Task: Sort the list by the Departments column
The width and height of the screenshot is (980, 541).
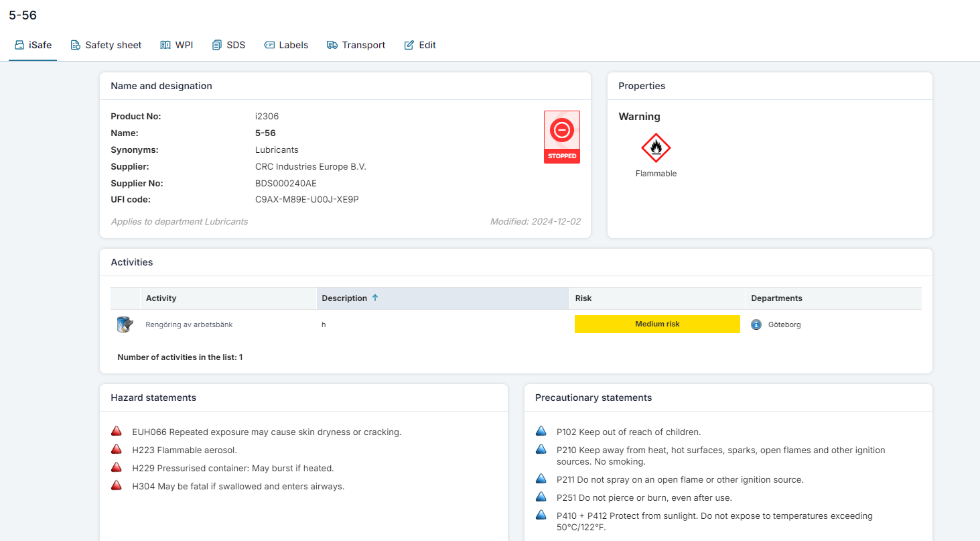Action: click(833, 298)
